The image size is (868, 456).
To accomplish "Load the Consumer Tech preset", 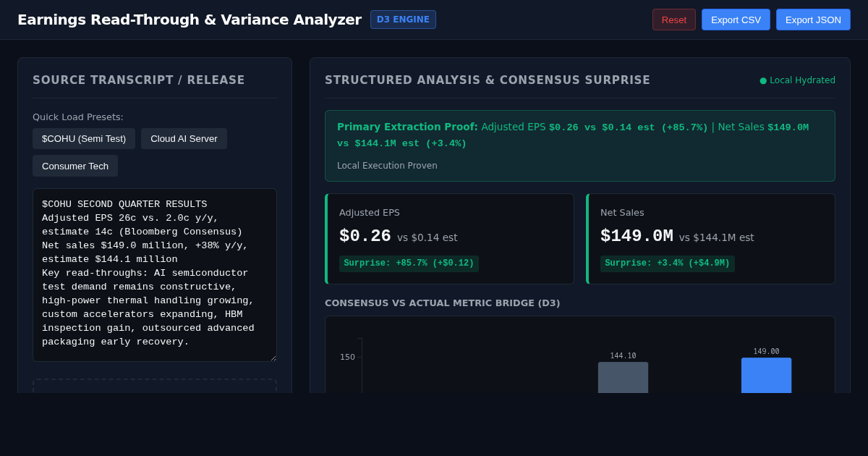I will pyautogui.click(x=75, y=166).
